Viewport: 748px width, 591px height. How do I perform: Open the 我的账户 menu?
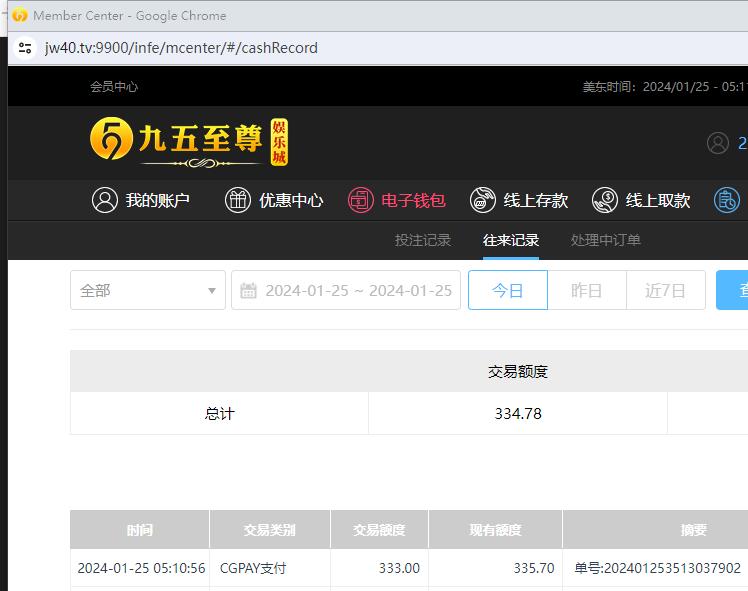pyautogui.click(x=157, y=200)
